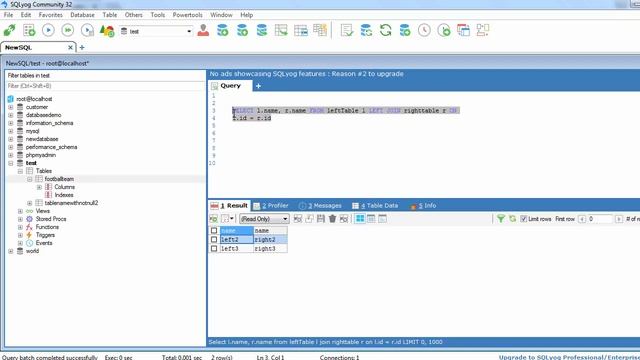Expand the customer database node
Viewport: 640px width, 360px height.
[11, 107]
